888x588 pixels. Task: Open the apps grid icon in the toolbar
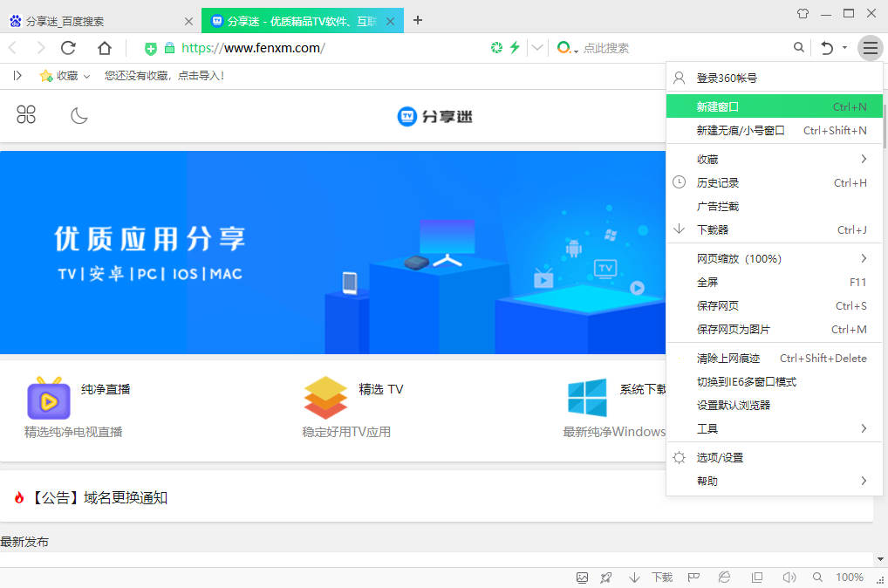pyautogui.click(x=25, y=114)
